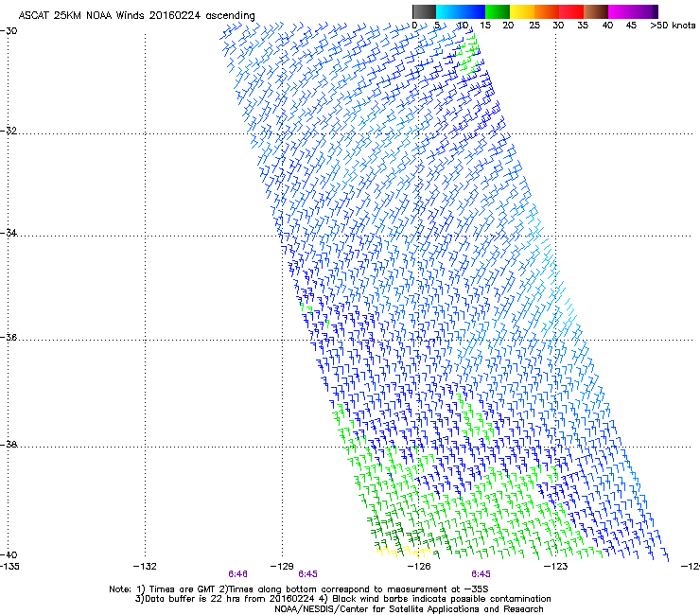Click the yellow 20-25 knots color segment
The image size is (700, 615).
click(x=522, y=11)
